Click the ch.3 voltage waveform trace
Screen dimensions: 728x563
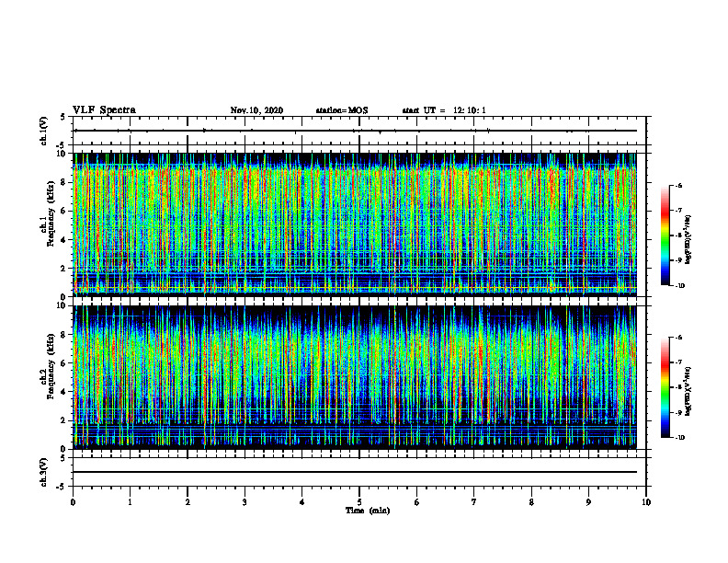point(355,472)
